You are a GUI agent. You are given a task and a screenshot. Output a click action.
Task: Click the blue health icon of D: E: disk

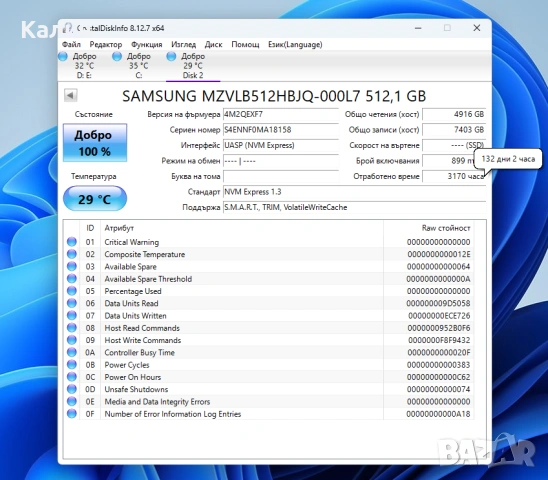63,56
